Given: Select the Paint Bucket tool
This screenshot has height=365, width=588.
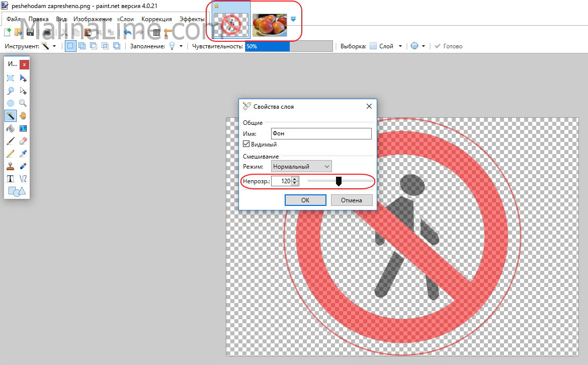Looking at the screenshot, I should [x=11, y=128].
